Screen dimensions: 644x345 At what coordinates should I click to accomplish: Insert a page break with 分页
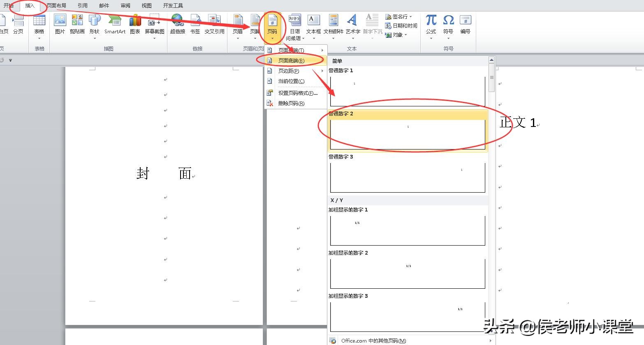pos(18,25)
